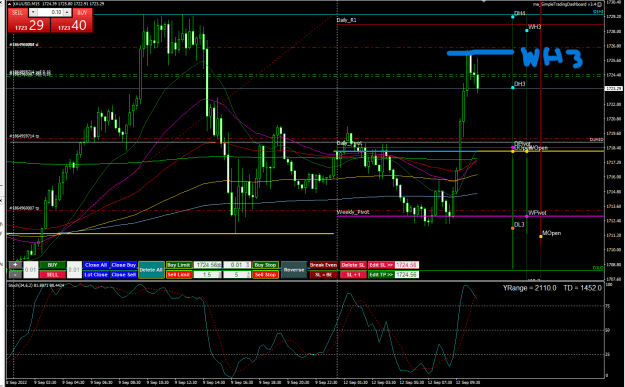Select the WPivot magenta marker dot
Viewport: 625px width, 387px height.
(x=527, y=216)
